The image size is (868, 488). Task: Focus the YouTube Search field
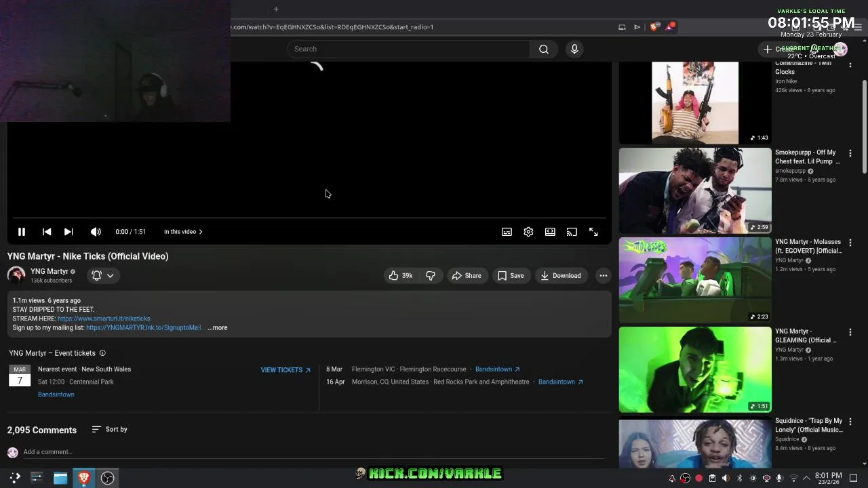[409, 49]
